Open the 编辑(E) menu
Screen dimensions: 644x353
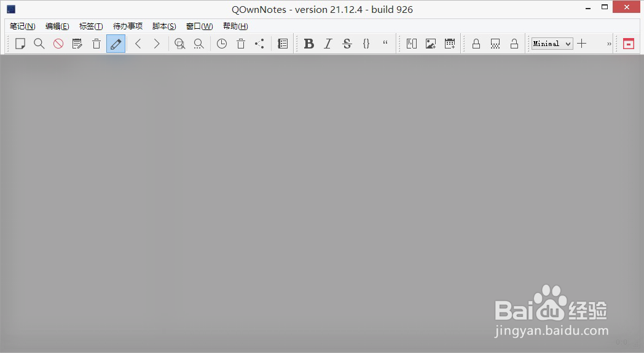point(57,26)
